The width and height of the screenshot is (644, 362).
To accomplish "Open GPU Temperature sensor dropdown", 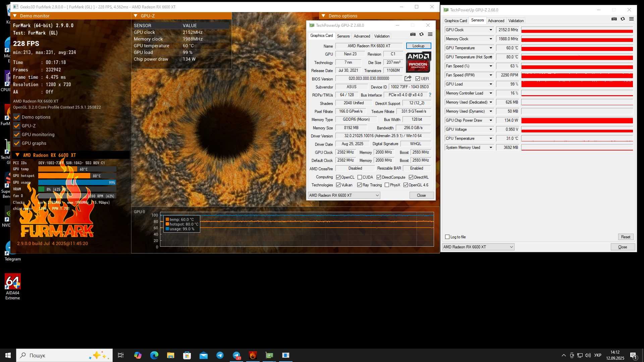I will coord(491,48).
